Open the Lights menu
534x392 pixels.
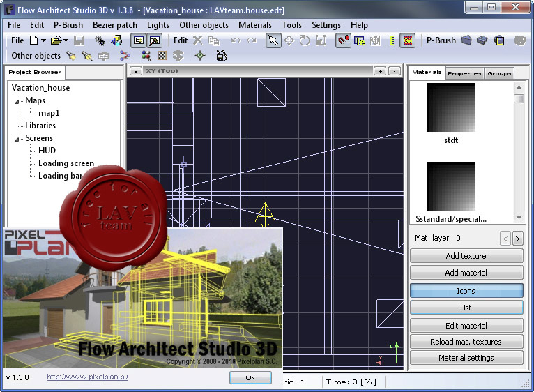click(x=158, y=25)
